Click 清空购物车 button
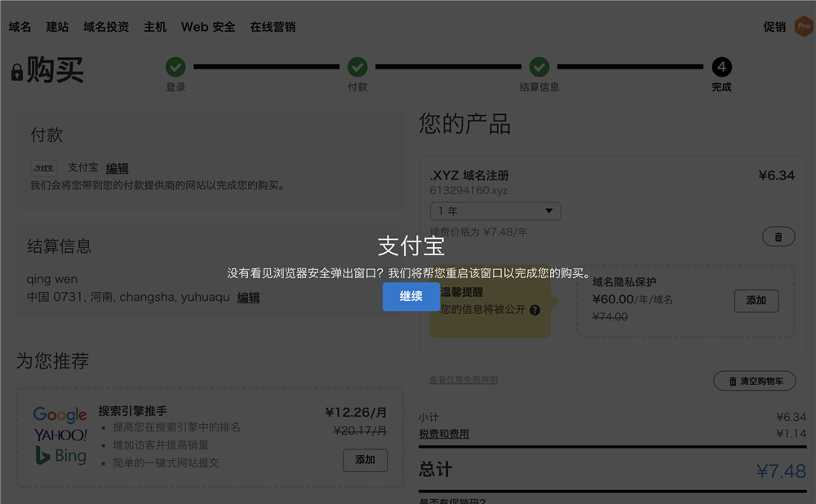816x504 pixels. [x=755, y=381]
